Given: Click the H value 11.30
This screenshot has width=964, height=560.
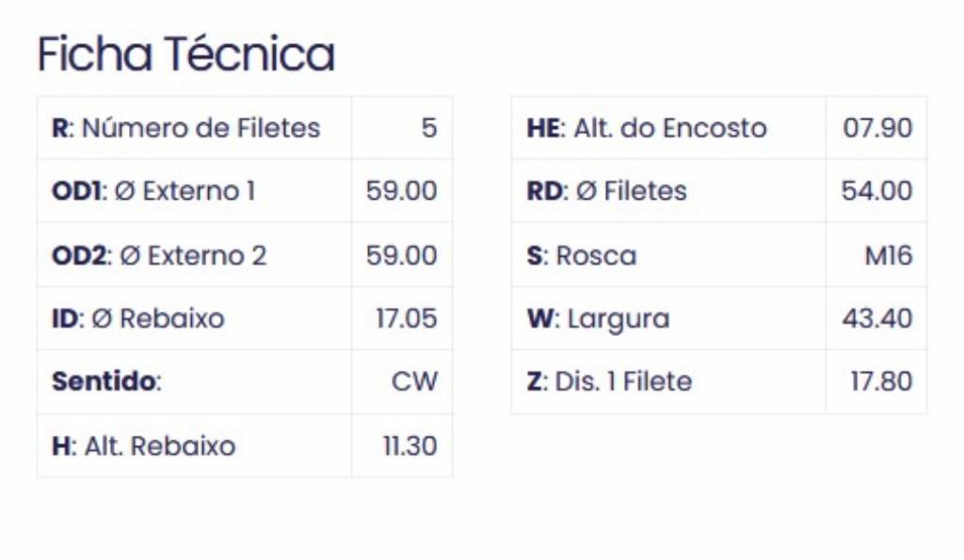Looking at the screenshot, I should point(410,446).
